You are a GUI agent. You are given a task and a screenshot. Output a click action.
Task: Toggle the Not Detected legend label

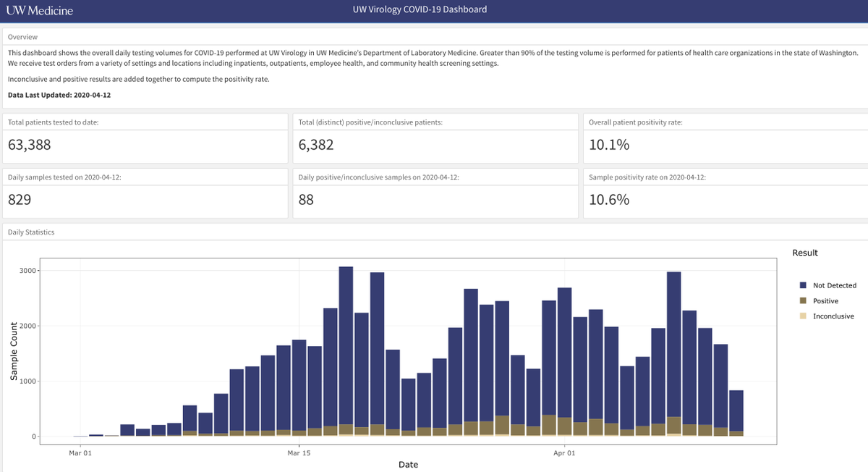click(x=834, y=285)
